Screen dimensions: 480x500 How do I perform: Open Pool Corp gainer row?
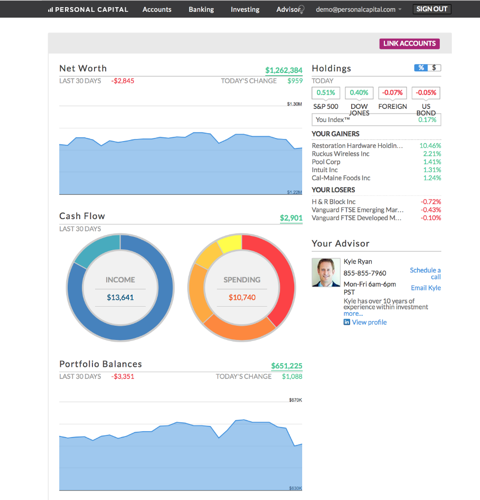point(376,162)
